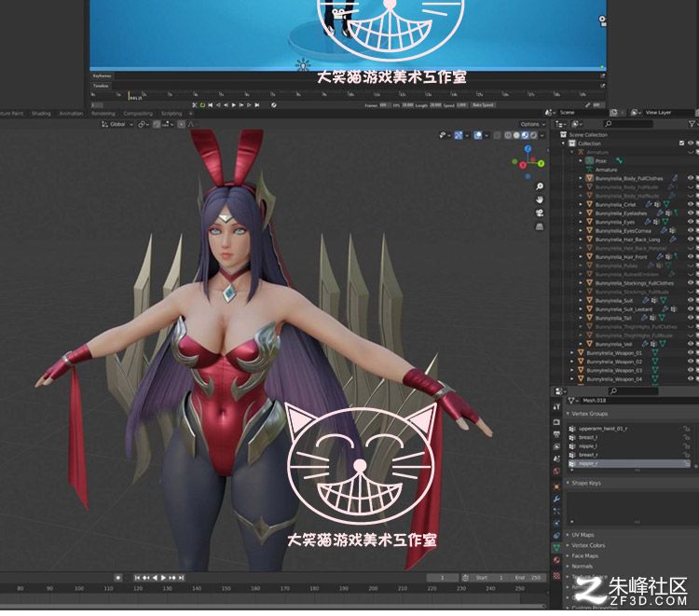
Task: Switch to the Compositing workspace tab
Action: tap(138, 114)
